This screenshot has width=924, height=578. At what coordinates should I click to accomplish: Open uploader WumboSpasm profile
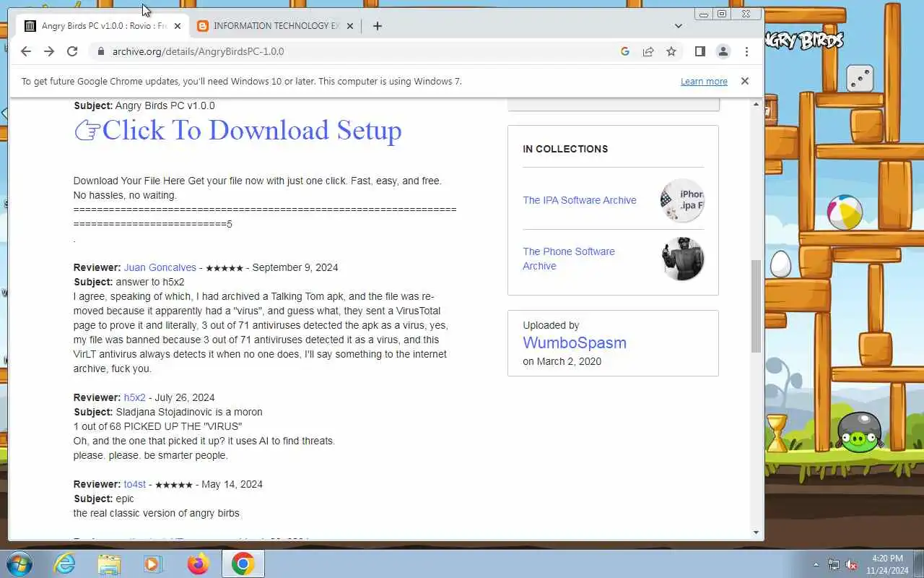tap(575, 342)
